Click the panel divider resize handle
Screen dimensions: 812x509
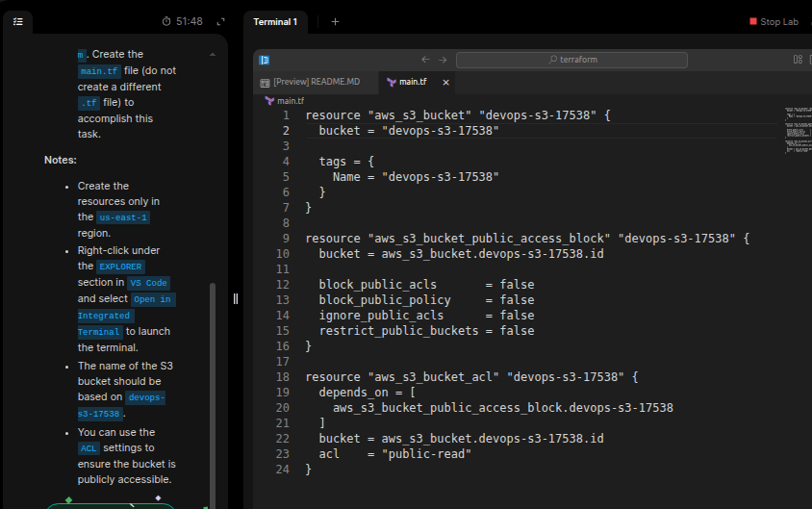[236, 298]
